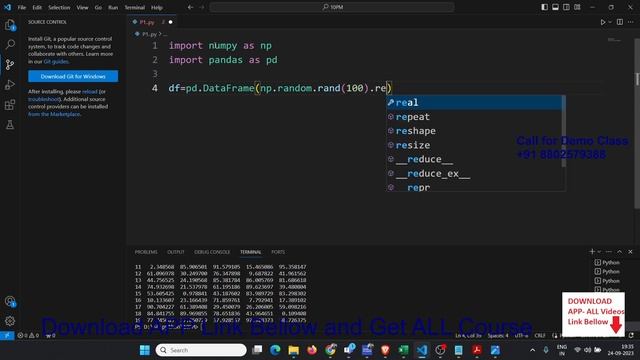The image size is (640, 360).
Task: Open new terminal launch profile dropdown
Action: coord(599,252)
